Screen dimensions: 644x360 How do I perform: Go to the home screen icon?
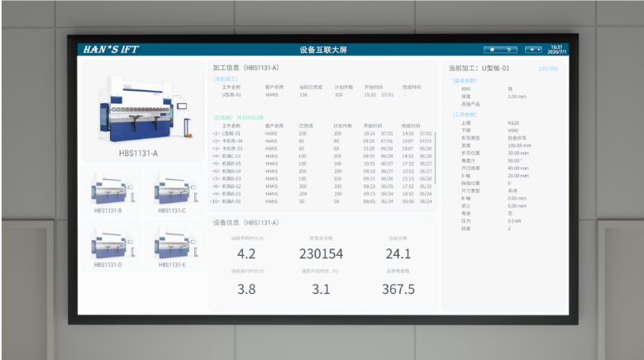pos(492,50)
